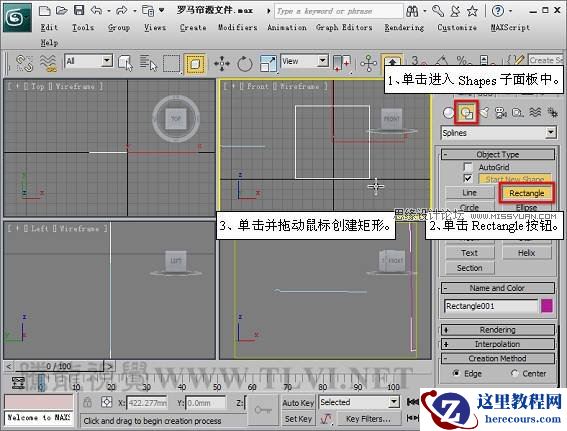The height and width of the screenshot is (431, 567).
Task: Click the 3ds Max application logo button
Action: [17, 17]
